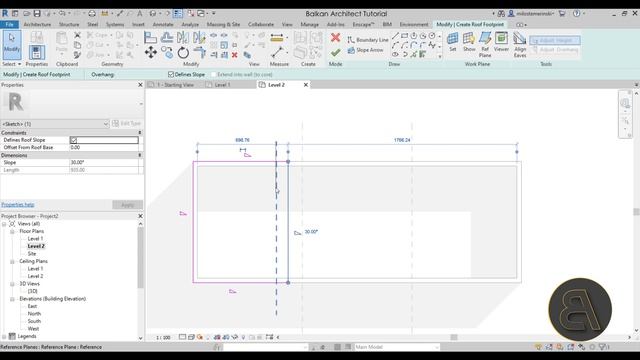Toggle Defines Roof Slope property checkbox
The image size is (640, 360).
[x=74, y=140]
